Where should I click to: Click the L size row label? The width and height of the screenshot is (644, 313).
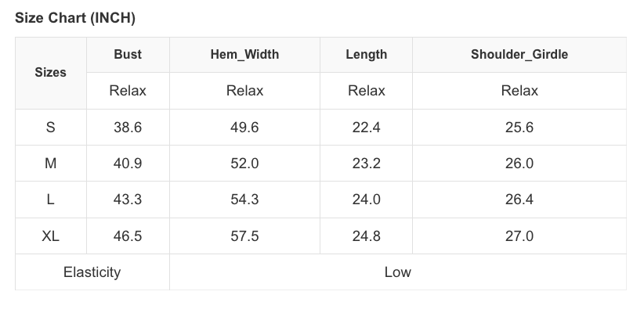[x=51, y=200]
